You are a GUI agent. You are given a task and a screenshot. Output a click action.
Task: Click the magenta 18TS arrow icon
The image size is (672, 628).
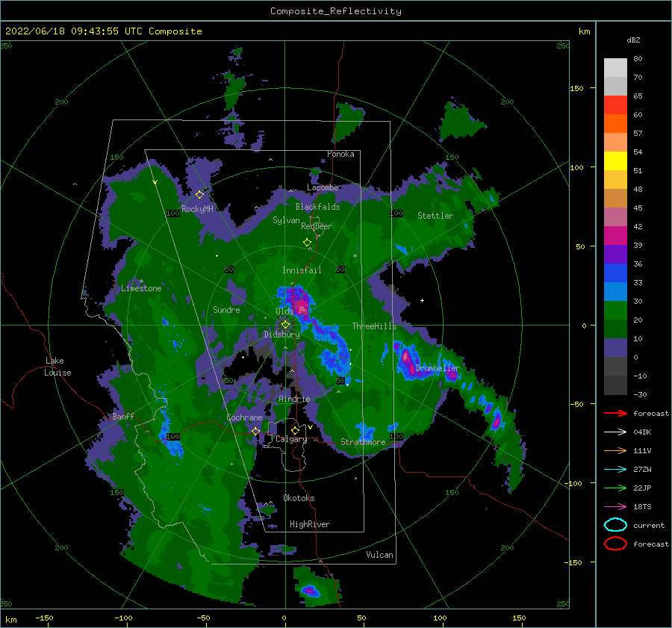pyautogui.click(x=615, y=507)
